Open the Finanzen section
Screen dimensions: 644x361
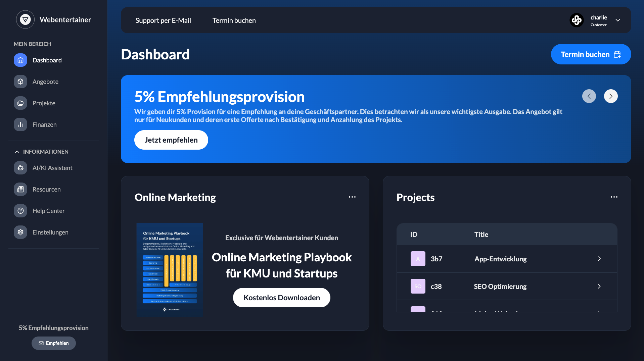click(x=44, y=124)
